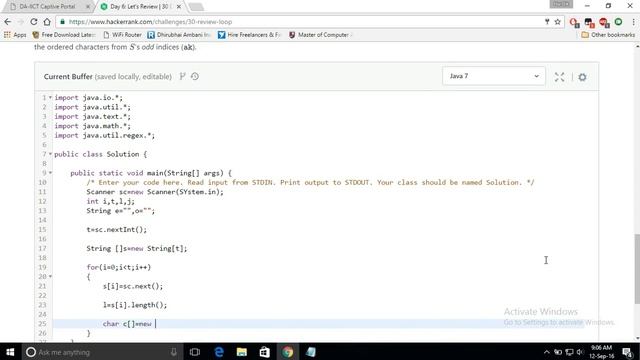Open the Java 7 language dropdown
The width and height of the screenshot is (640, 360).
[493, 76]
